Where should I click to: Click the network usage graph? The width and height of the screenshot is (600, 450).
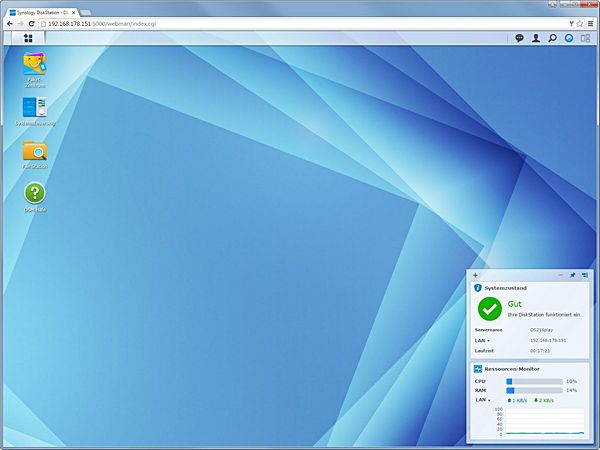click(545, 421)
